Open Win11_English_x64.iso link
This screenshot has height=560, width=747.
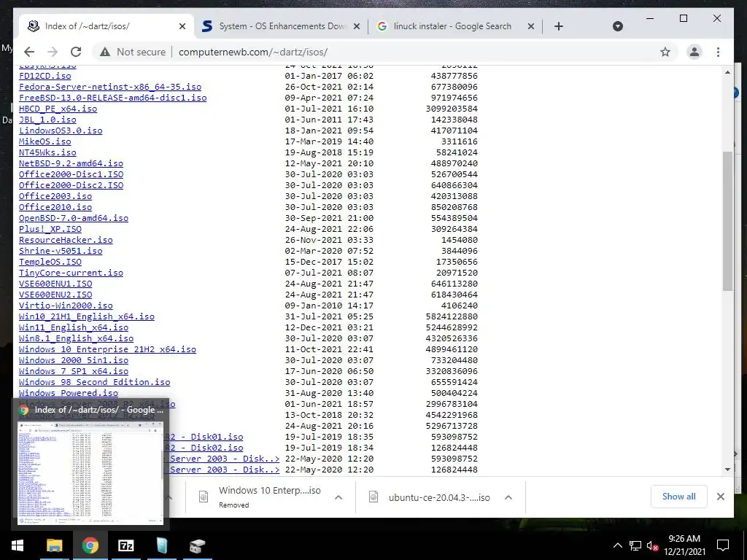tap(74, 327)
